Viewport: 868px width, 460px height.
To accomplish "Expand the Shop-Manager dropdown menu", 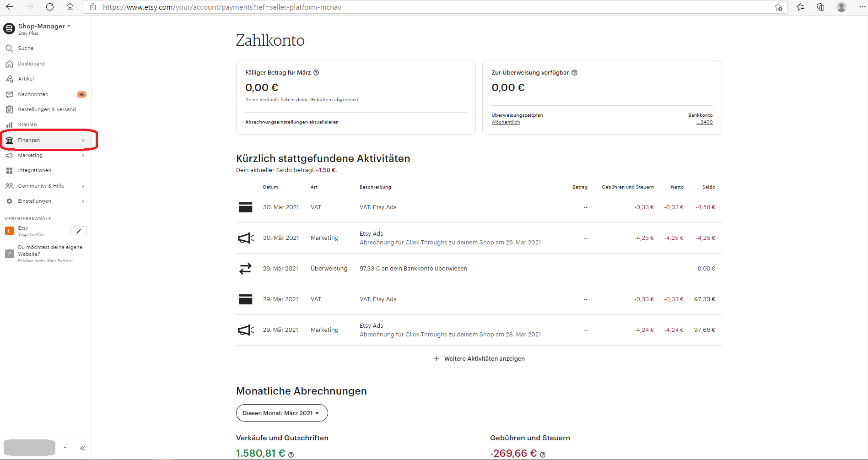I will (44, 27).
